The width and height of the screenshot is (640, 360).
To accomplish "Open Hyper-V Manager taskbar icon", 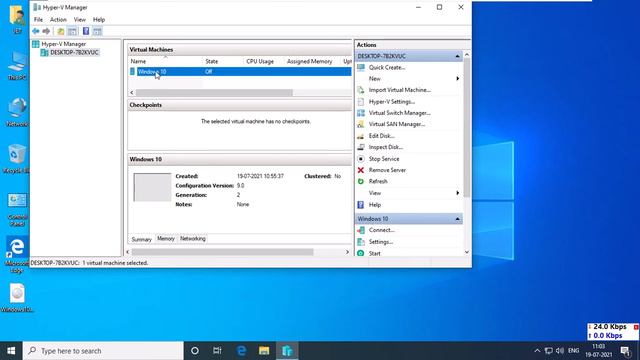I will [x=287, y=351].
